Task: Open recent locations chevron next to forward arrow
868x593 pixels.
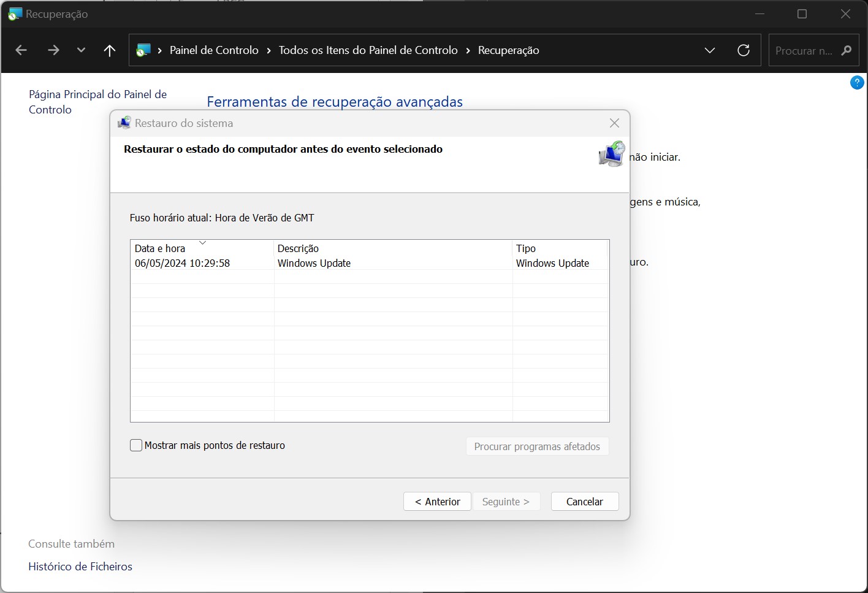Action: [x=81, y=50]
